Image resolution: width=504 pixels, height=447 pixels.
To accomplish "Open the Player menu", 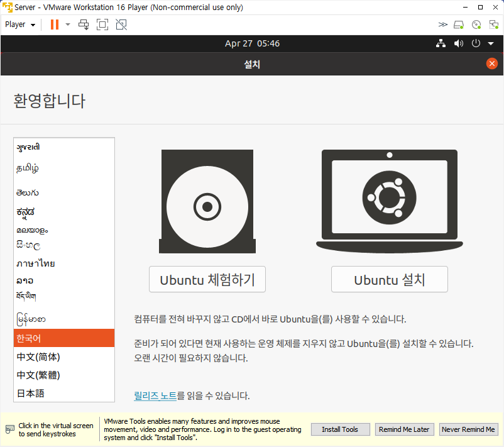I will point(20,25).
